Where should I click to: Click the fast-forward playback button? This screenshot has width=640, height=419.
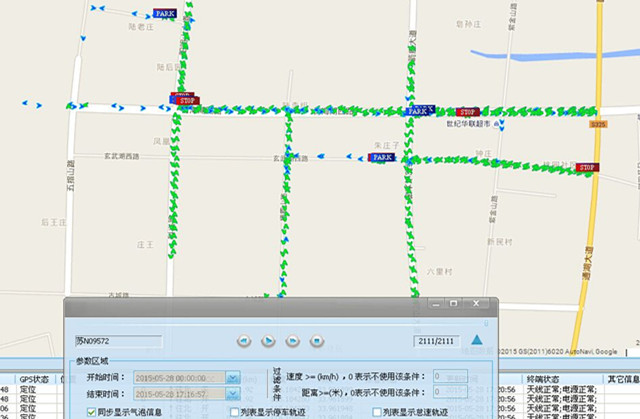point(293,341)
